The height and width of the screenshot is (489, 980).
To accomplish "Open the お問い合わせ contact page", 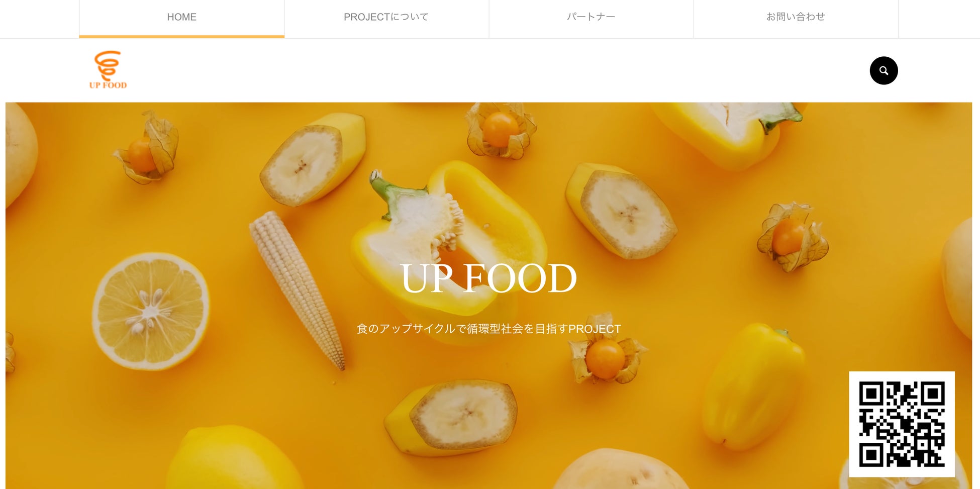I will coord(796,17).
